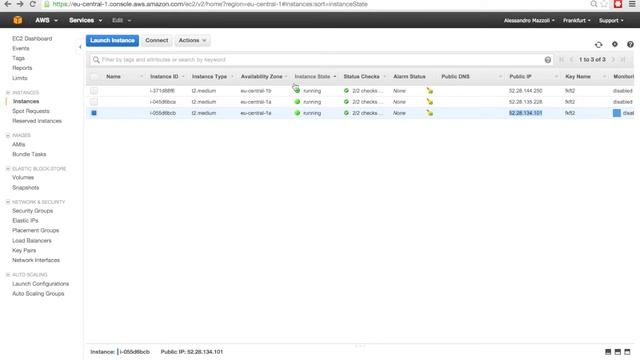Go to previous page of results
Viewport: 640px width, 360px height.
coord(571,60)
